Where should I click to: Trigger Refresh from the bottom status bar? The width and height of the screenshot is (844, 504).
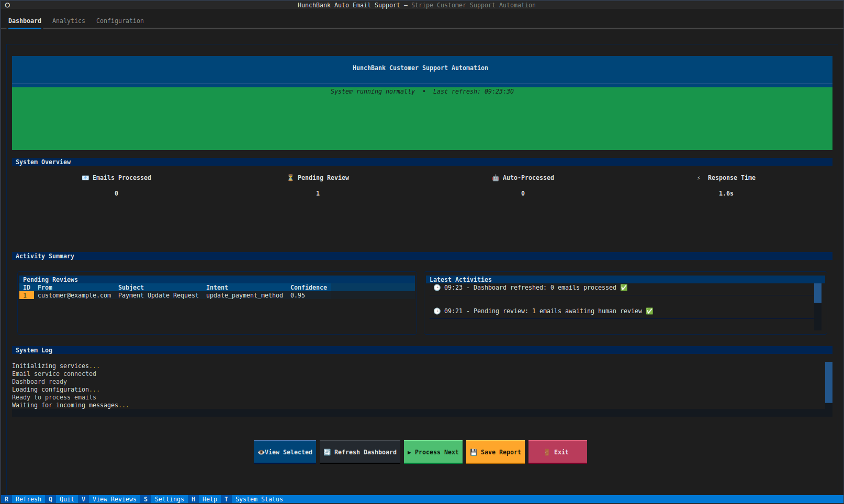tap(28, 499)
